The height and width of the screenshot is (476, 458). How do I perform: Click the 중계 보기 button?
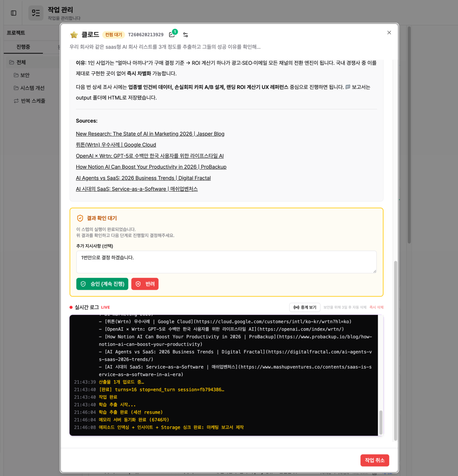click(305, 307)
